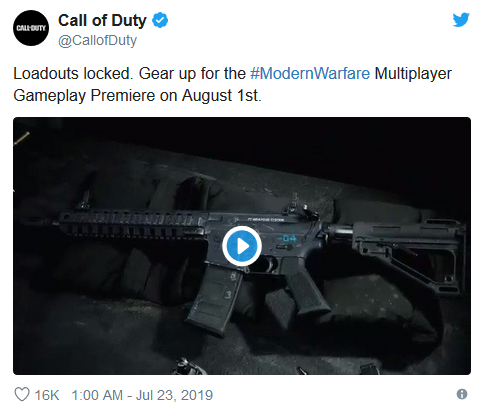Open the Call of Duty display name
481x411 pixels.
click(102, 20)
